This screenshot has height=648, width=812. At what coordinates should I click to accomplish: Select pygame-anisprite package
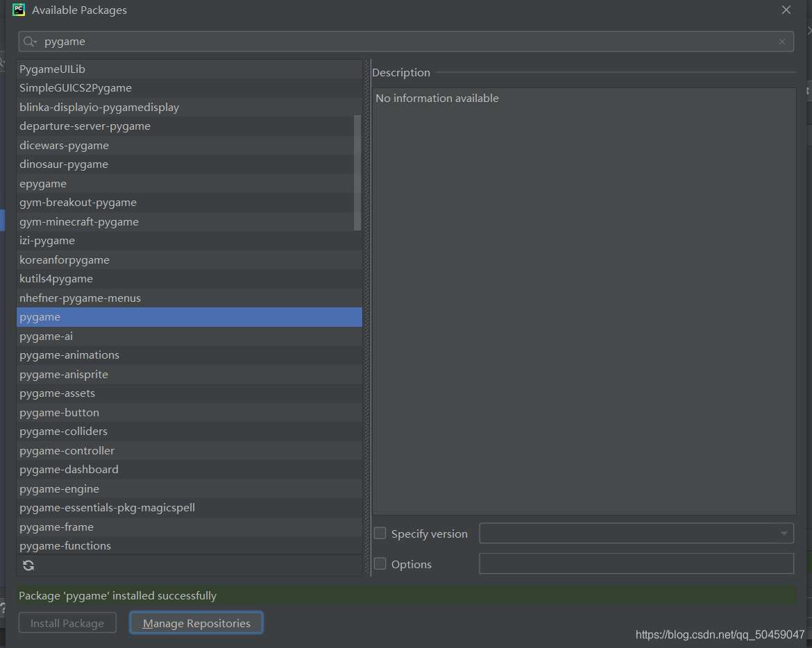(x=189, y=374)
